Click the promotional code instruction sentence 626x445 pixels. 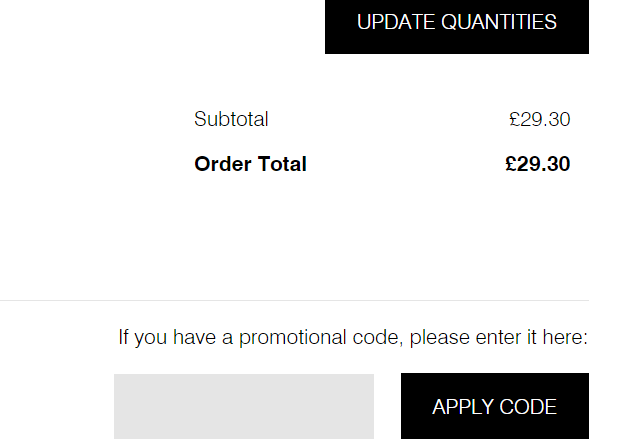click(x=352, y=337)
